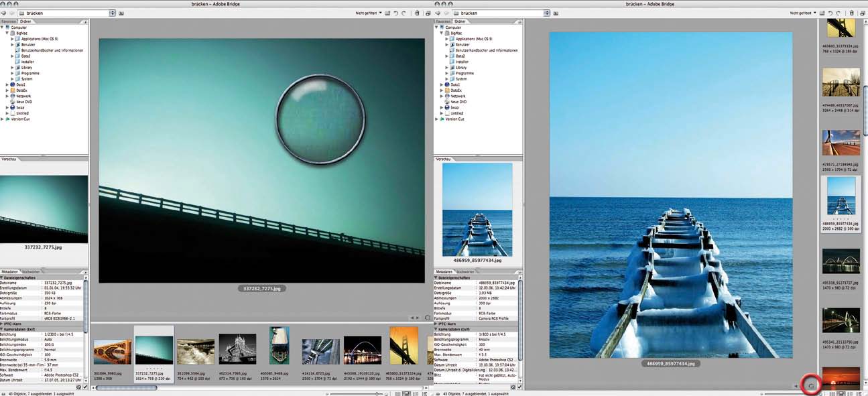Click trash icon in right window toolbar
The height and width of the screenshot is (396, 868).
click(851, 13)
